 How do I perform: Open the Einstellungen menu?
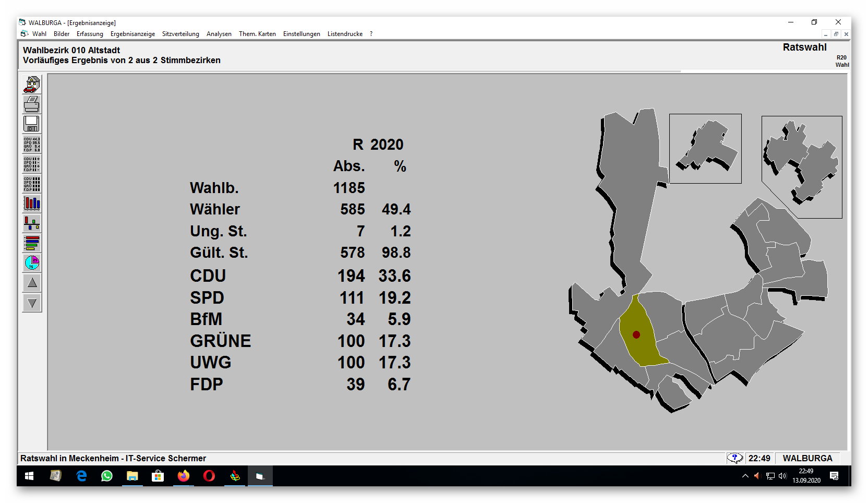(302, 34)
